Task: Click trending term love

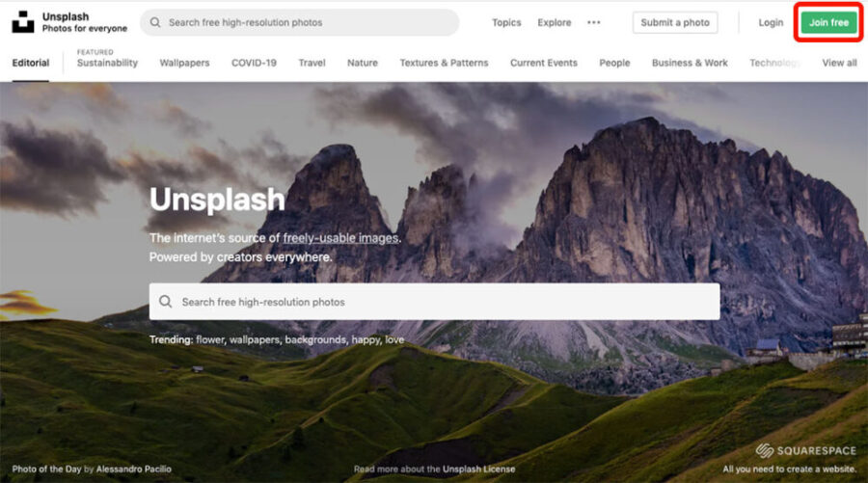Action: coord(394,339)
